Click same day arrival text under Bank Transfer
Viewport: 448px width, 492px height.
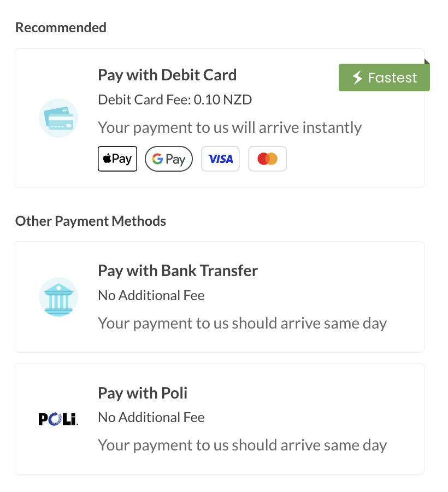click(x=243, y=324)
